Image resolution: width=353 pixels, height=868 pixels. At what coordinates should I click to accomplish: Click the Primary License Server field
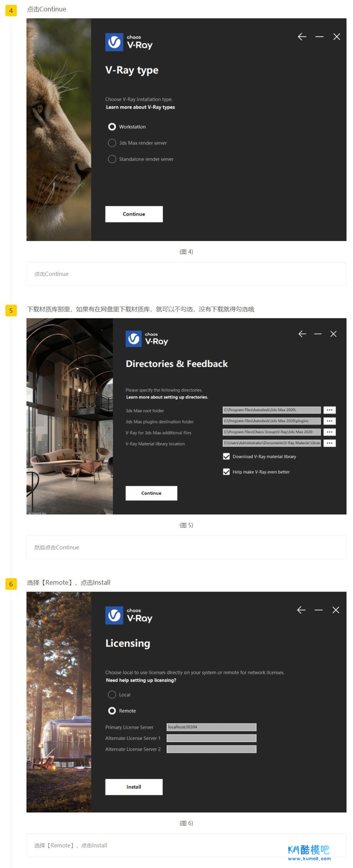(211, 727)
